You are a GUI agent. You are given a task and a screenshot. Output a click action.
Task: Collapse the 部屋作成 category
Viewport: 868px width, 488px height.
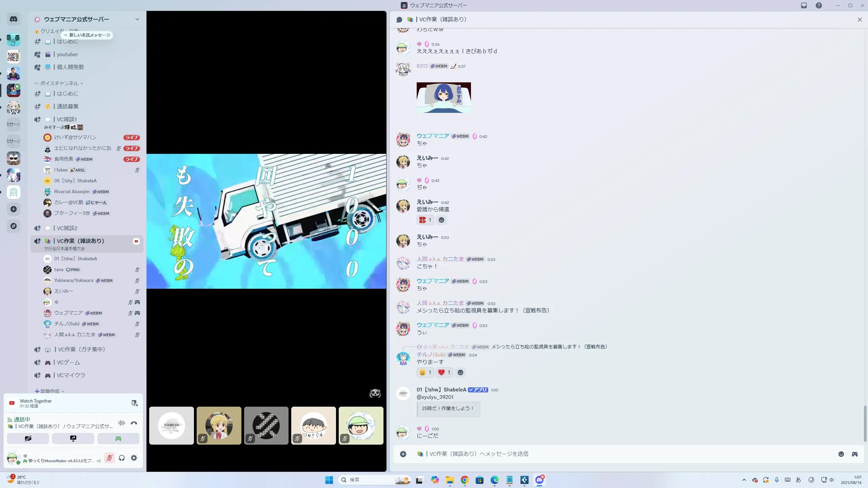tap(50, 391)
